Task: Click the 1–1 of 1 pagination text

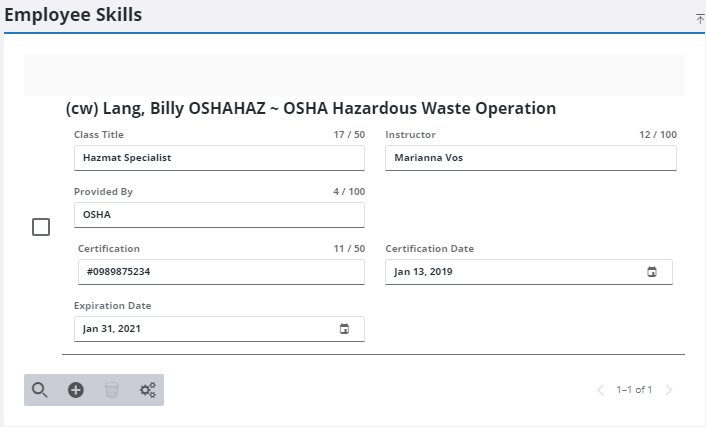Action: [x=634, y=390]
